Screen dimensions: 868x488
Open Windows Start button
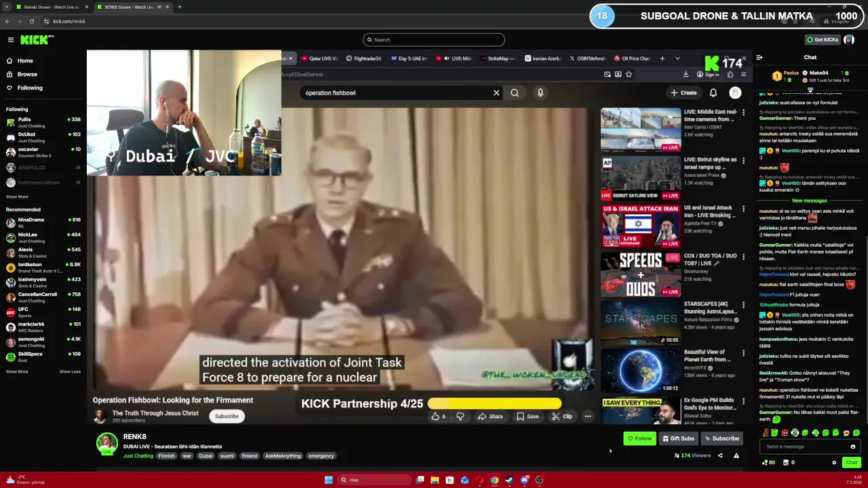[x=329, y=480]
